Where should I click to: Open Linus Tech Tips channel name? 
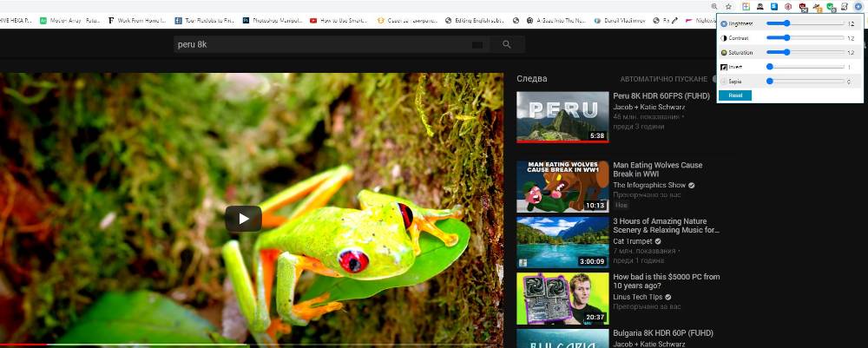coord(638,297)
